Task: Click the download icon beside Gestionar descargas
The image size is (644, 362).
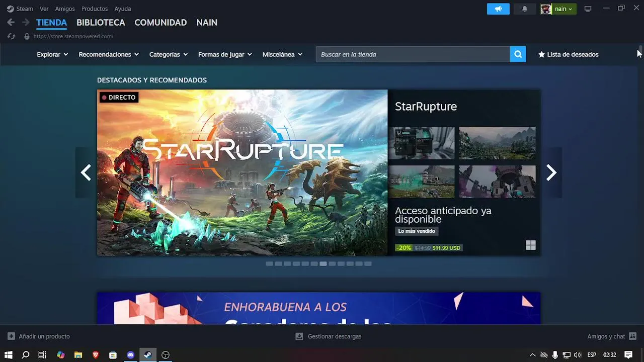Action: pyautogui.click(x=299, y=336)
